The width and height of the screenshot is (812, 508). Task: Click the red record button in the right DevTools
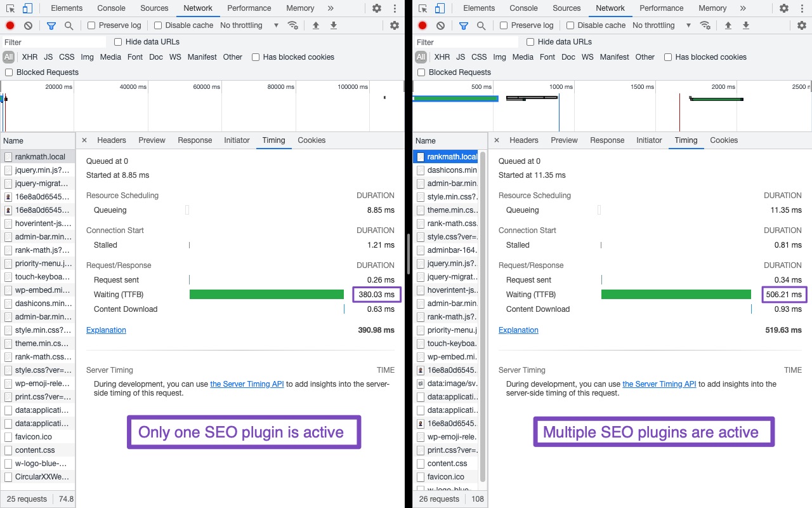[422, 25]
